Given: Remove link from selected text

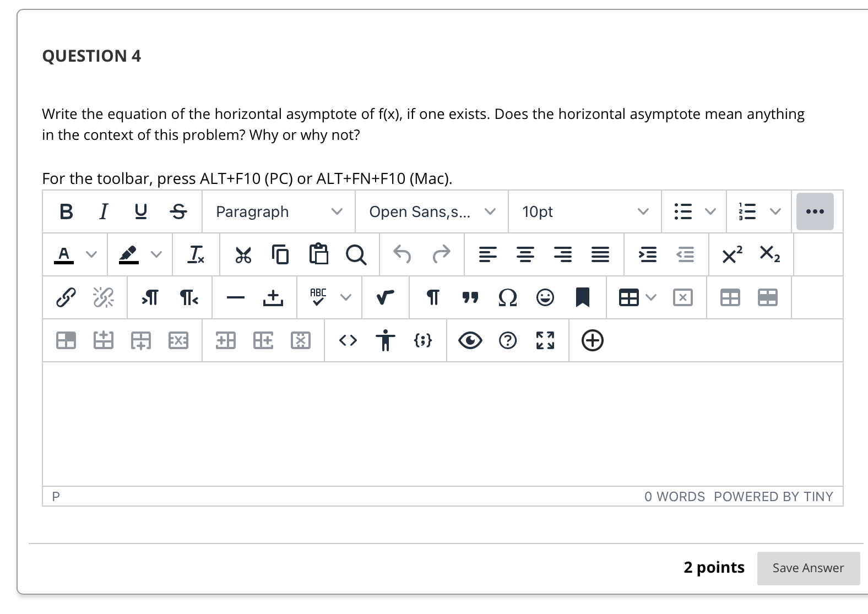Looking at the screenshot, I should point(104,297).
